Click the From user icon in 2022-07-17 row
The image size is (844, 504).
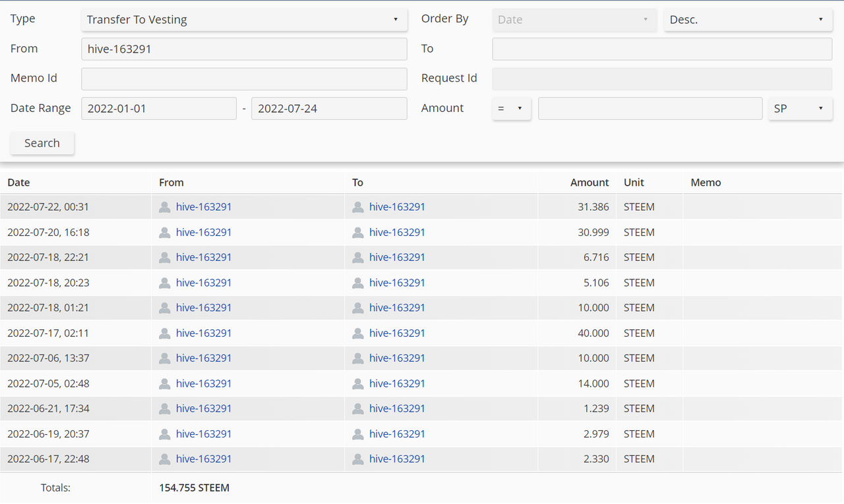pos(165,333)
